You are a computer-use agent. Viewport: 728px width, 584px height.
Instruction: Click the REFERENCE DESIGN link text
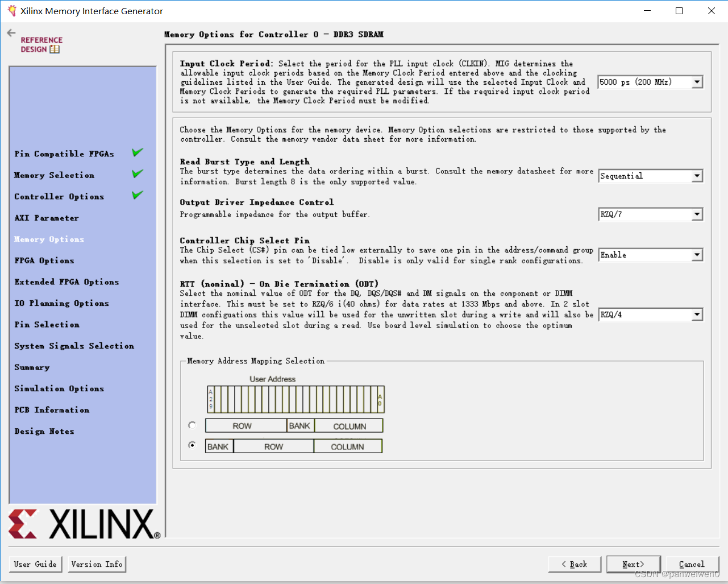41,44
